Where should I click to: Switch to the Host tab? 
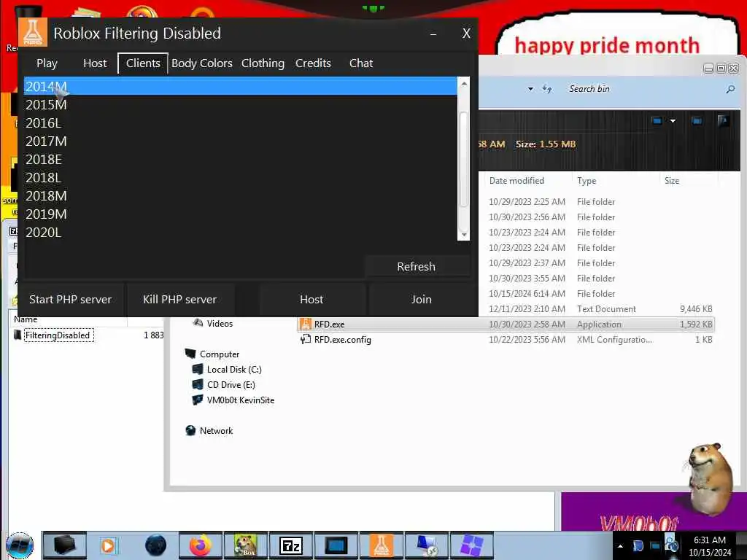coord(95,63)
